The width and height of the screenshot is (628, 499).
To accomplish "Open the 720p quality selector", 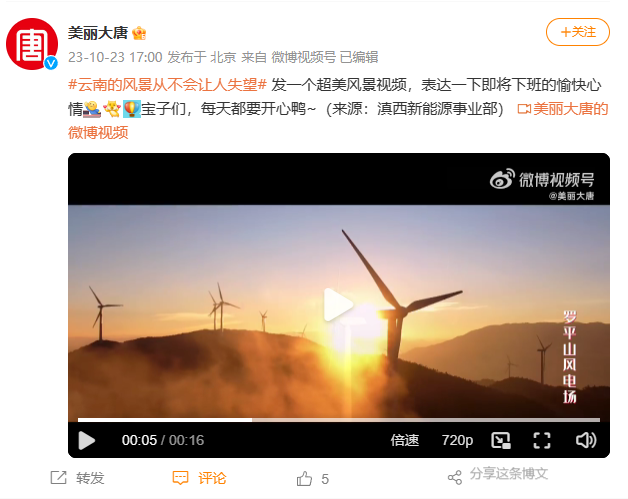I will point(457,440).
